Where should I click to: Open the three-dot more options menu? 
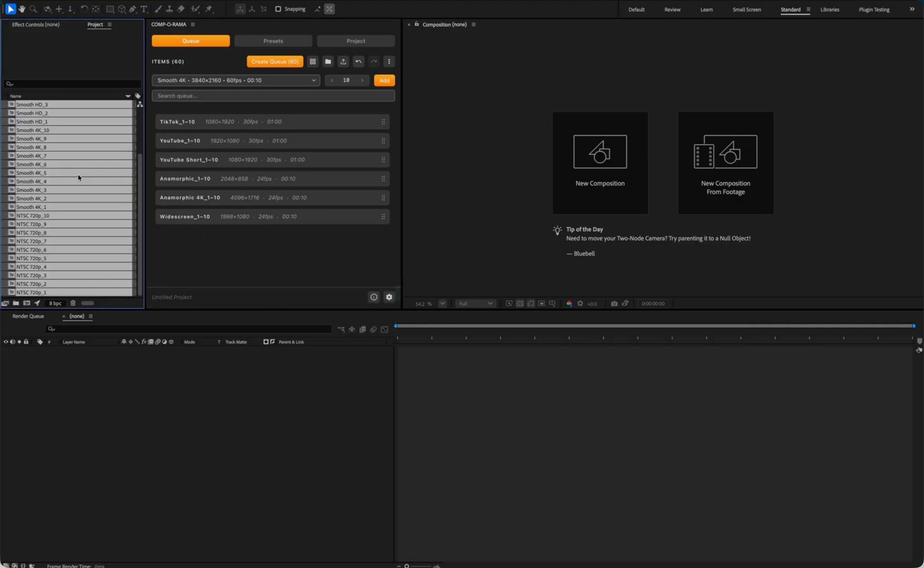tap(389, 62)
